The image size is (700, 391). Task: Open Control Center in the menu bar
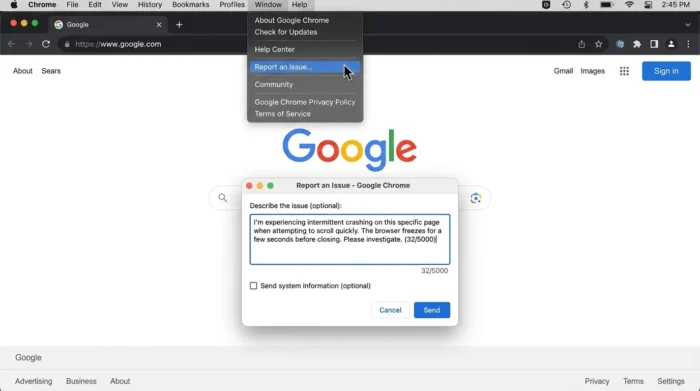(648, 5)
